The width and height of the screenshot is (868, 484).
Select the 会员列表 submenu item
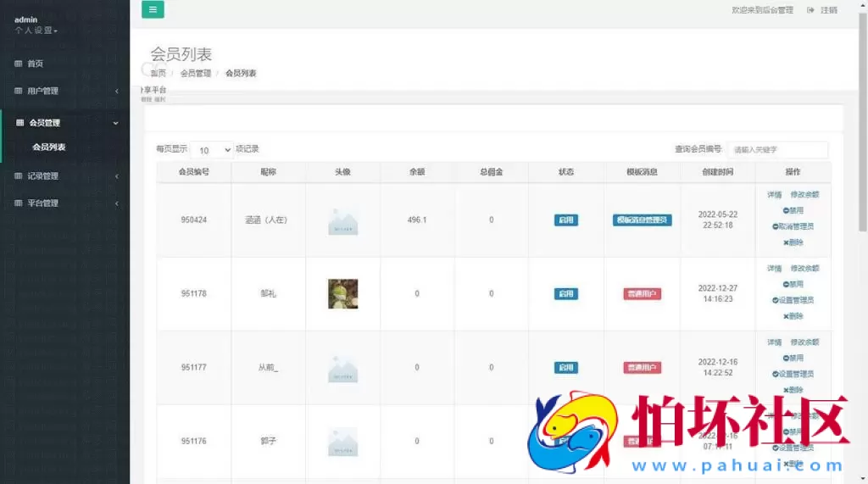(x=48, y=147)
